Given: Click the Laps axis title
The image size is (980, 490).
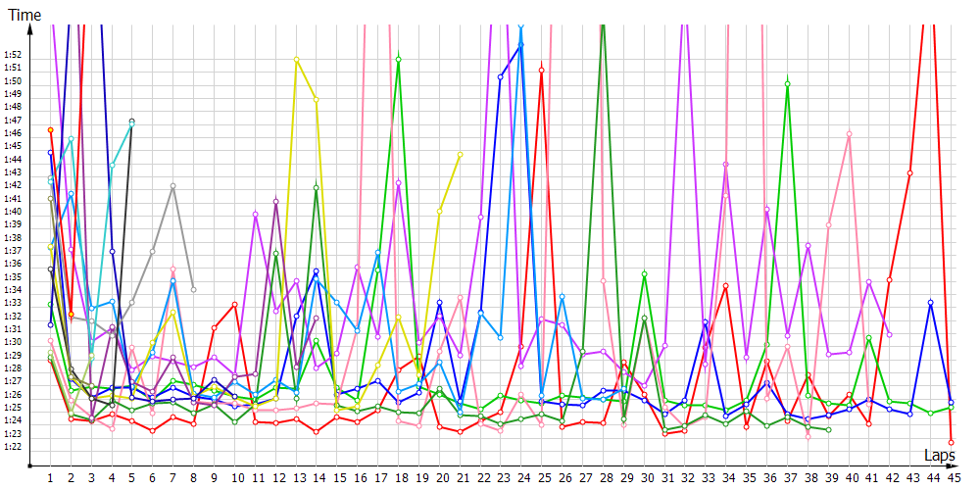Looking at the screenshot, I should click(939, 456).
